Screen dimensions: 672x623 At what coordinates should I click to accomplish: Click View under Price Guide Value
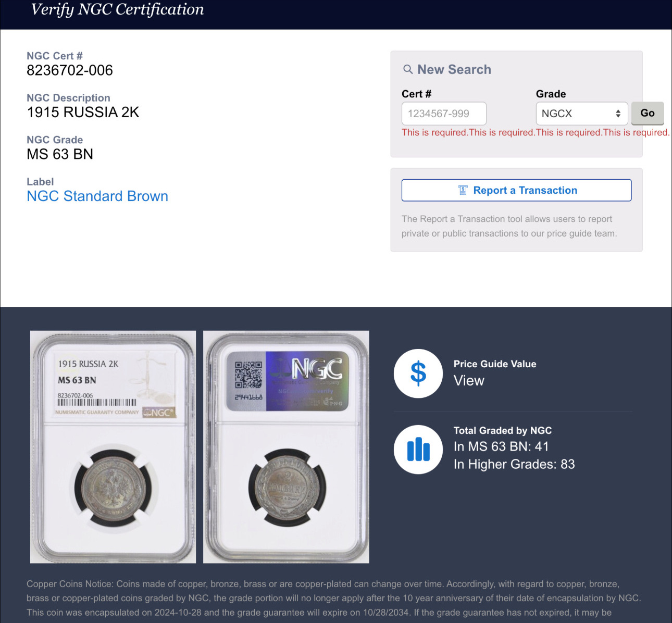469,381
